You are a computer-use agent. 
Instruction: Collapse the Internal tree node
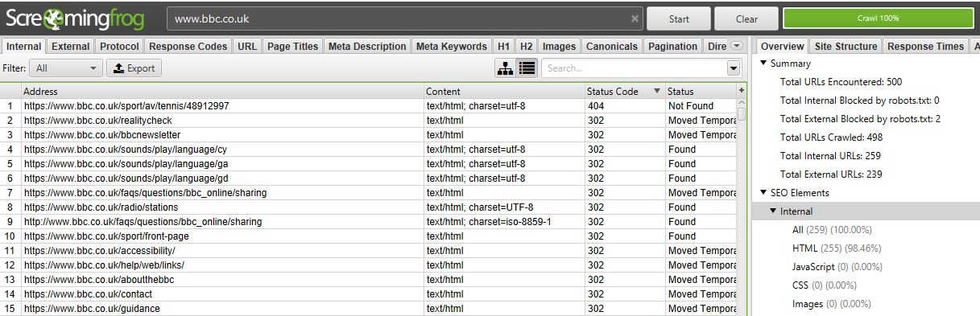click(773, 211)
